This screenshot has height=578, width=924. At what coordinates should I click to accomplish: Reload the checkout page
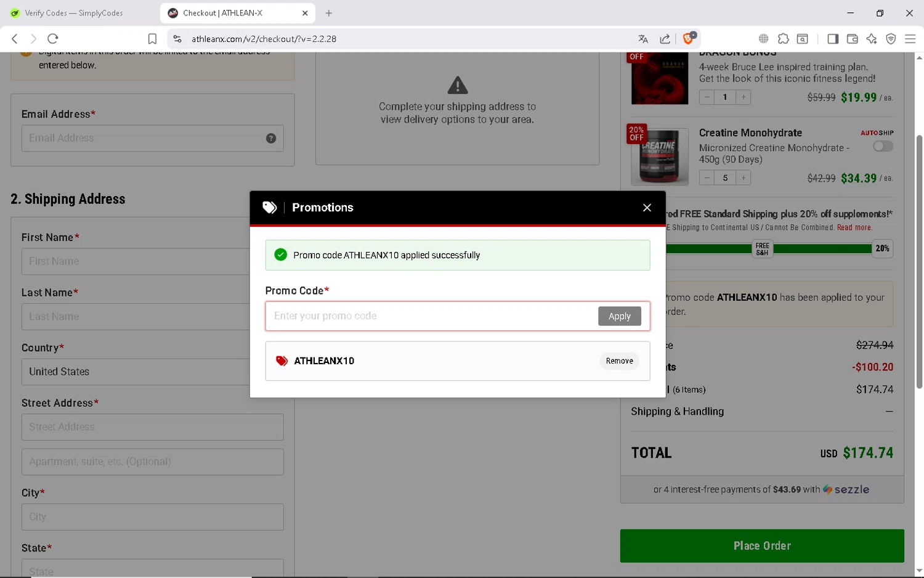click(x=53, y=39)
